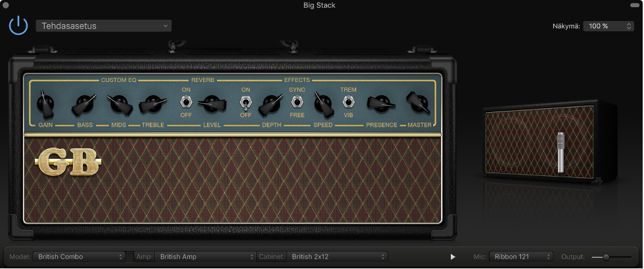Open the Amp British Amp dropdown
The height and width of the screenshot is (269, 644).
pos(205,257)
